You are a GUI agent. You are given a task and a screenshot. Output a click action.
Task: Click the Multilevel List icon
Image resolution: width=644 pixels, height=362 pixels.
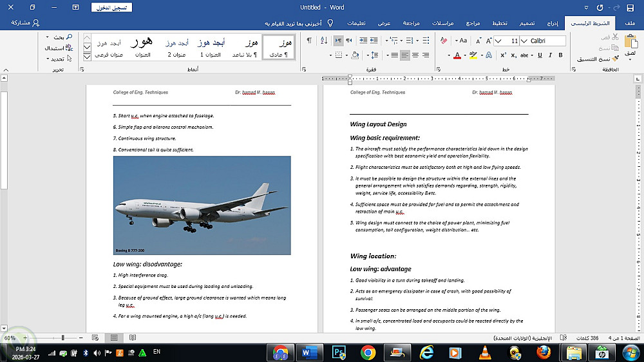[393, 41]
